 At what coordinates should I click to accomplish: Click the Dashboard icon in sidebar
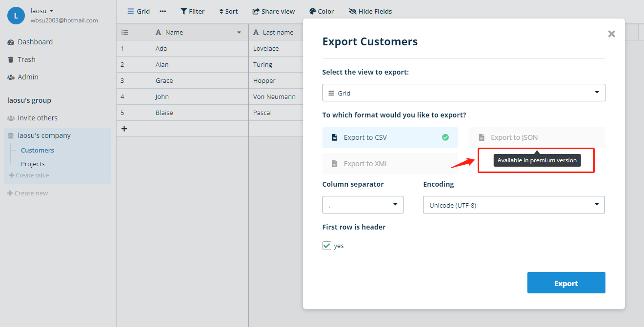pos(11,42)
